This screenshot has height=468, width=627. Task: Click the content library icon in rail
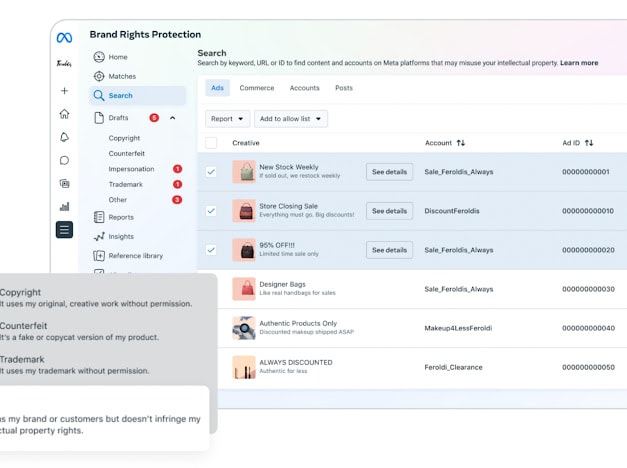64,184
